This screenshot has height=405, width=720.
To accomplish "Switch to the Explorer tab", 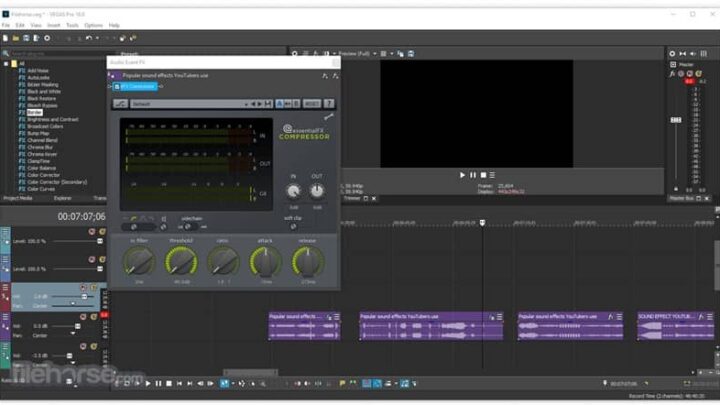I will tap(62, 198).
